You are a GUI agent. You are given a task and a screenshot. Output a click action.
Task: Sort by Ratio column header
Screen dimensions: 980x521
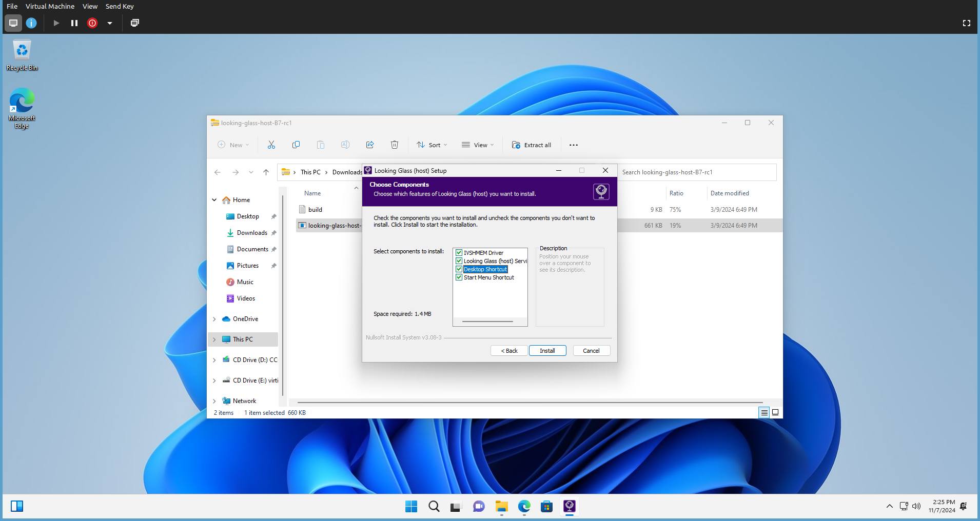(x=676, y=193)
